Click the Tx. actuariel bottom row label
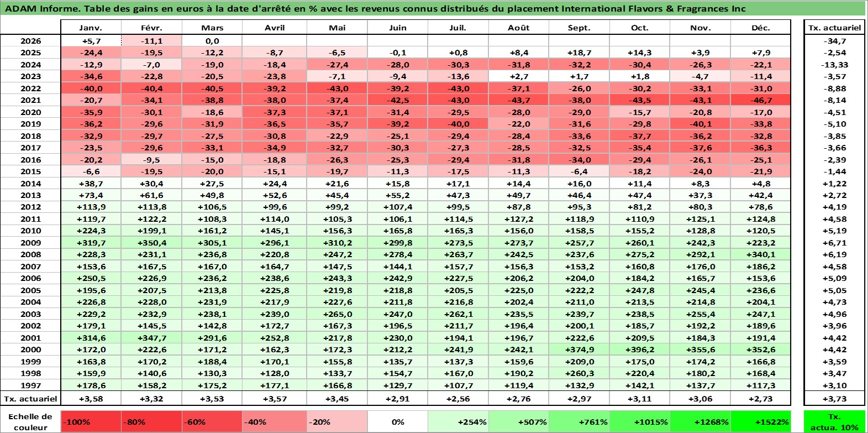Viewport: 868px width, 433px height. coord(30,399)
